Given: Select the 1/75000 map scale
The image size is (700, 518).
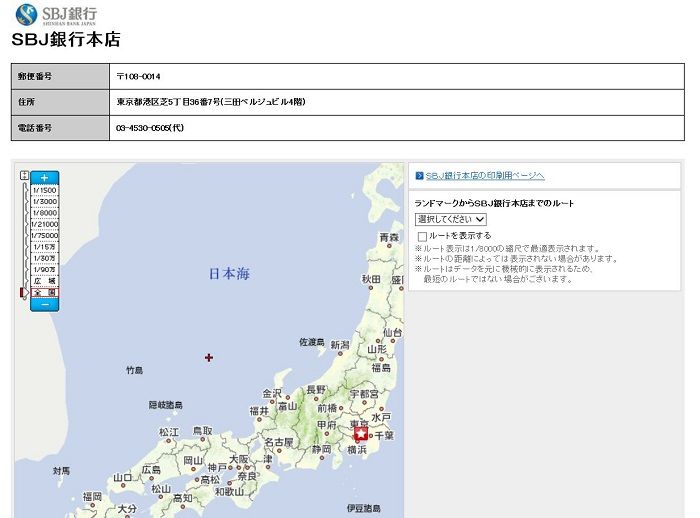Looking at the screenshot, I should tap(45, 235).
